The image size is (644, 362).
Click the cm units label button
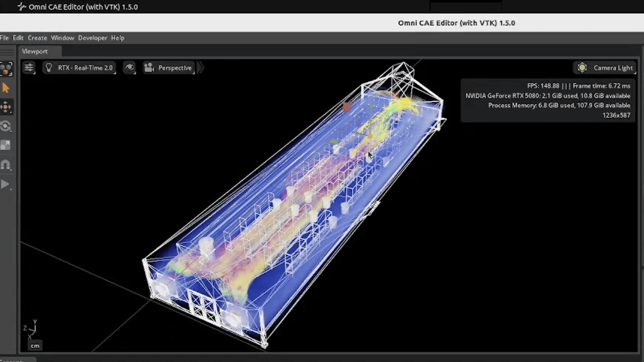coord(35,346)
